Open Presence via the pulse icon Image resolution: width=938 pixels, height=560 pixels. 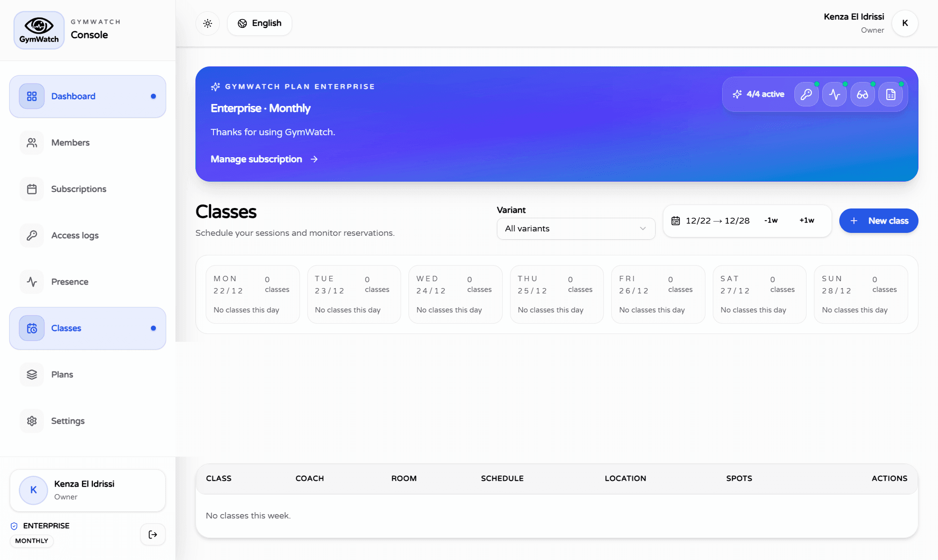click(x=31, y=281)
